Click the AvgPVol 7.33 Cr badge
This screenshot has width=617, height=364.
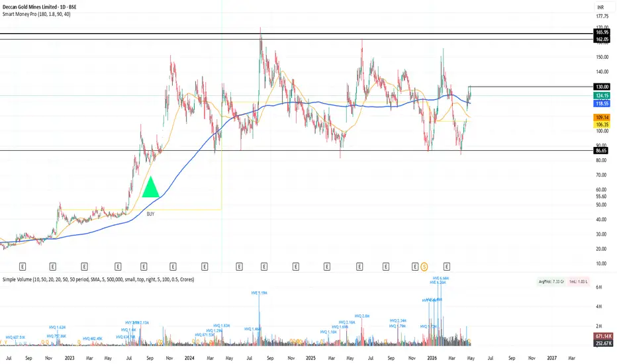tap(551, 281)
